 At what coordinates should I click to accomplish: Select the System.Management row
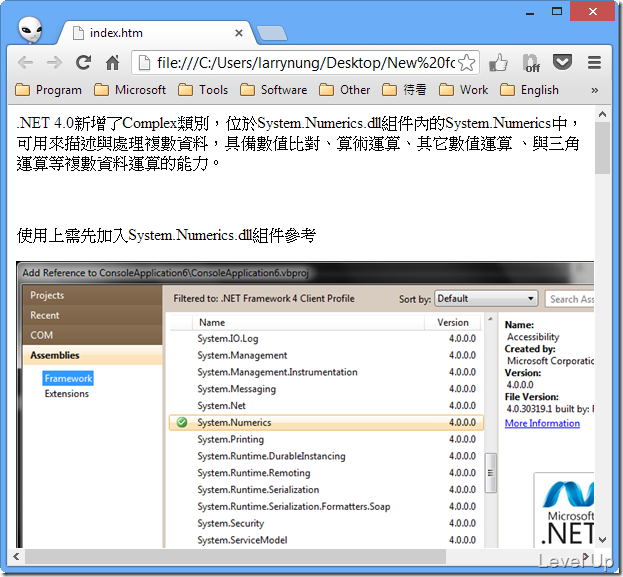coord(326,355)
